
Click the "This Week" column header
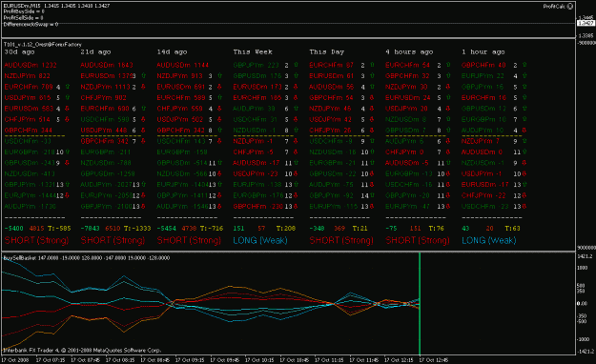pos(253,52)
